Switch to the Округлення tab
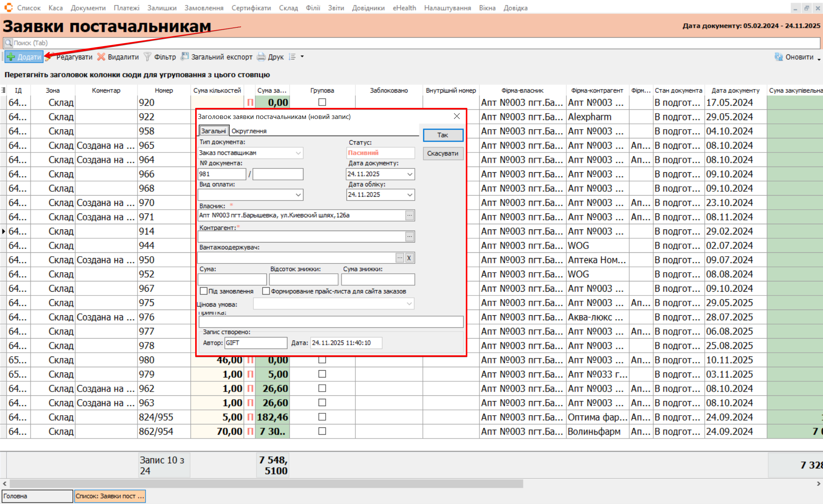The height and width of the screenshot is (504, 823). 249,131
